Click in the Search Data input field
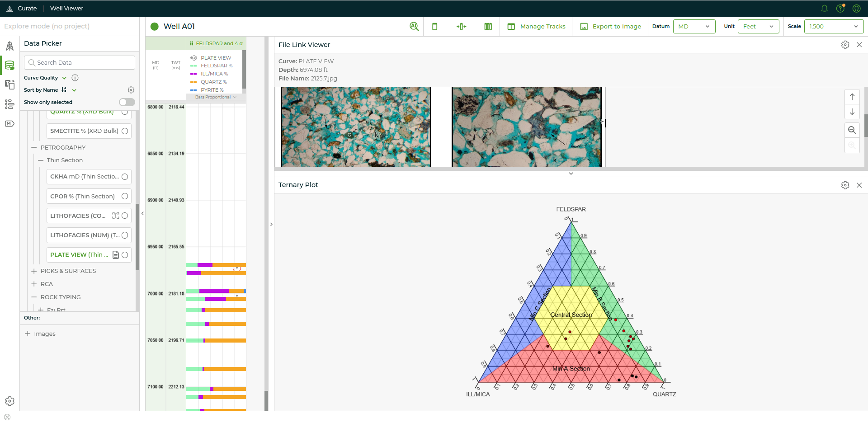The height and width of the screenshot is (423, 868). pos(79,62)
